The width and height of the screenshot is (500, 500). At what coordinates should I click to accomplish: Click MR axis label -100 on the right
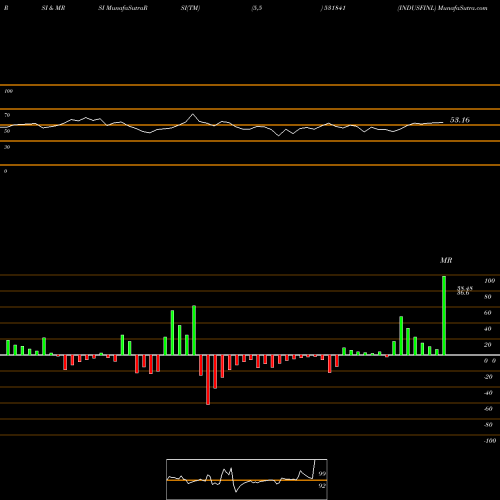[490, 441]
